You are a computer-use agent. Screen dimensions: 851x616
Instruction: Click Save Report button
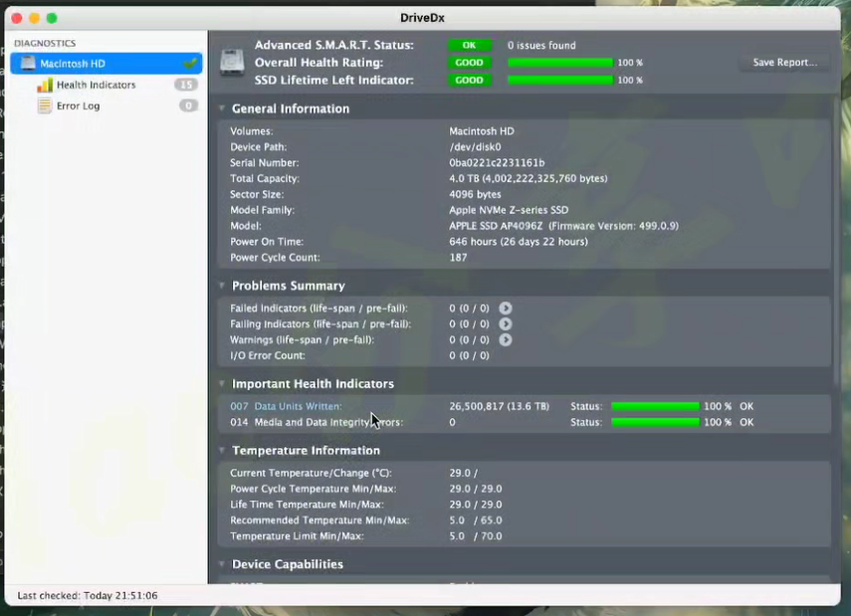[784, 62]
